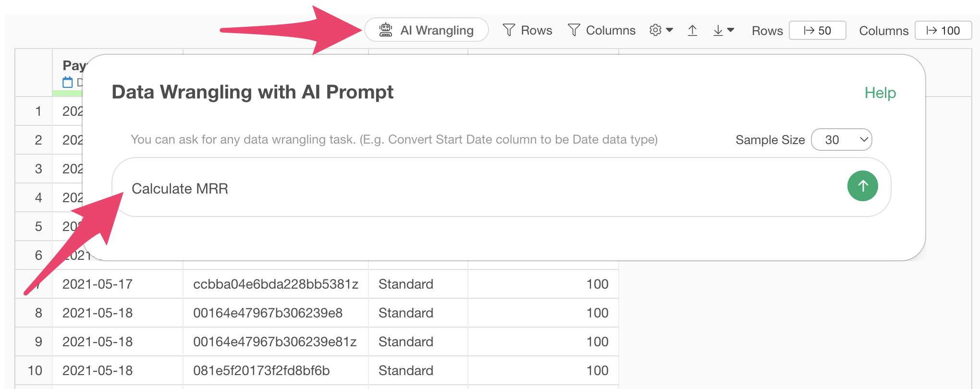
Task: Click the upload arrow icon
Action: click(x=692, y=30)
